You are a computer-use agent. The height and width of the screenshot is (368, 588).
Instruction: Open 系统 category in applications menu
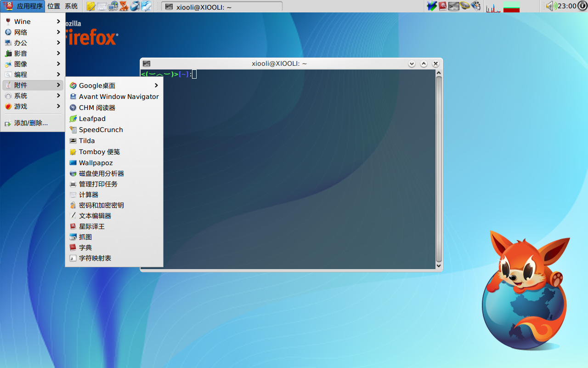click(x=33, y=96)
